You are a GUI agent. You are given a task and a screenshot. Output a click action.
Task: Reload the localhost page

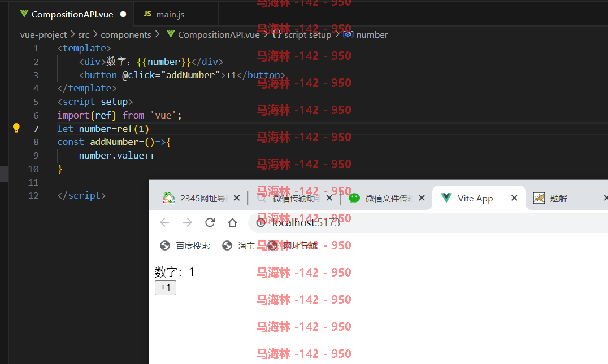point(210,222)
